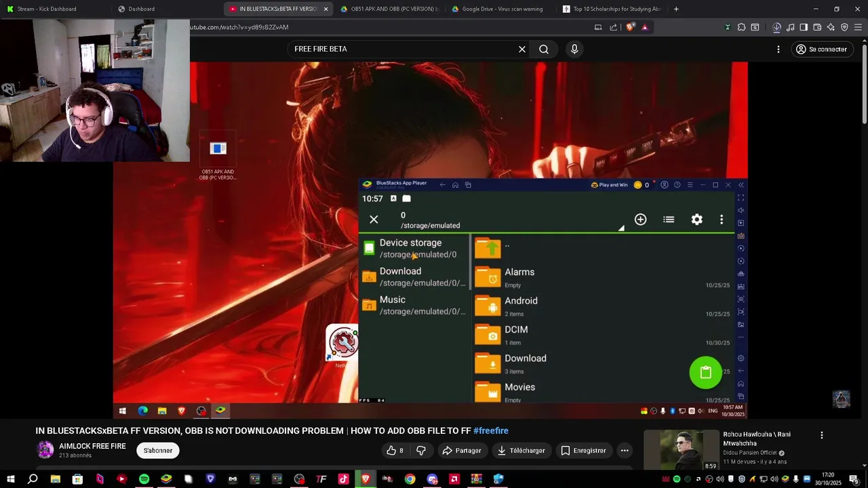Screen dimensions: 868x488
Task: Go up with the parent folder arrow
Action: coord(488,248)
